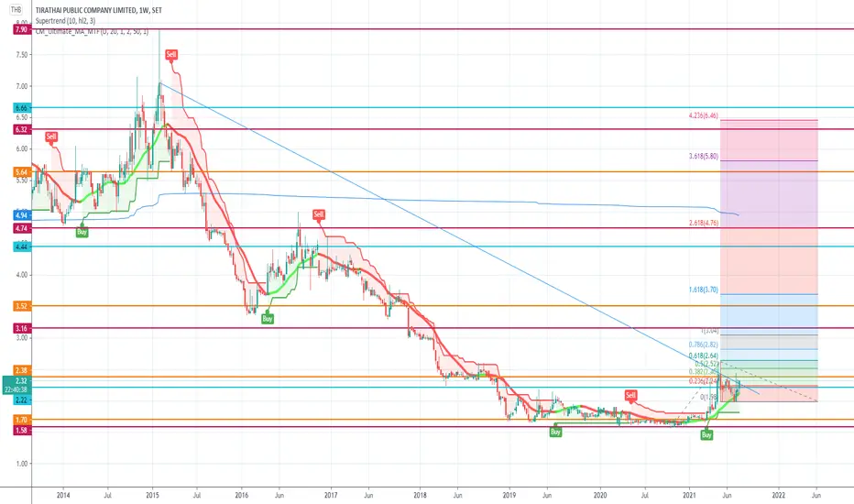Click the Sell signal before 2014
Viewport: 854px width, 504px height.
click(x=51, y=137)
